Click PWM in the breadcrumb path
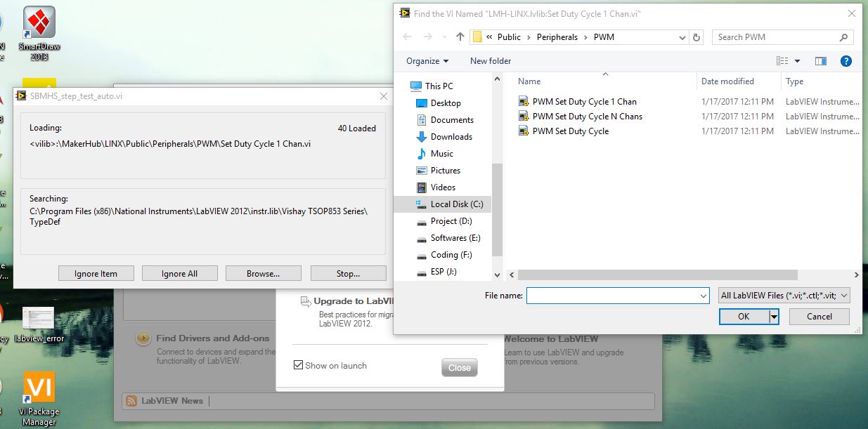Screen dimensions: 868x429 (604, 37)
